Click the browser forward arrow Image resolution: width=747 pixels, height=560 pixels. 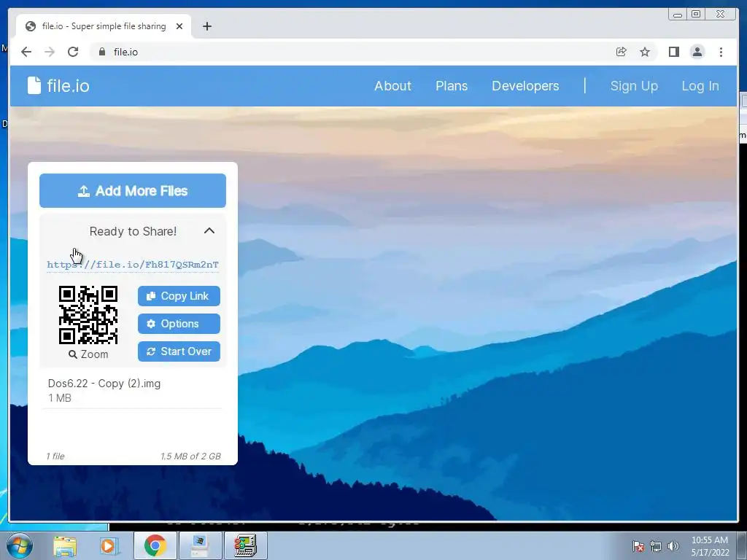50,52
